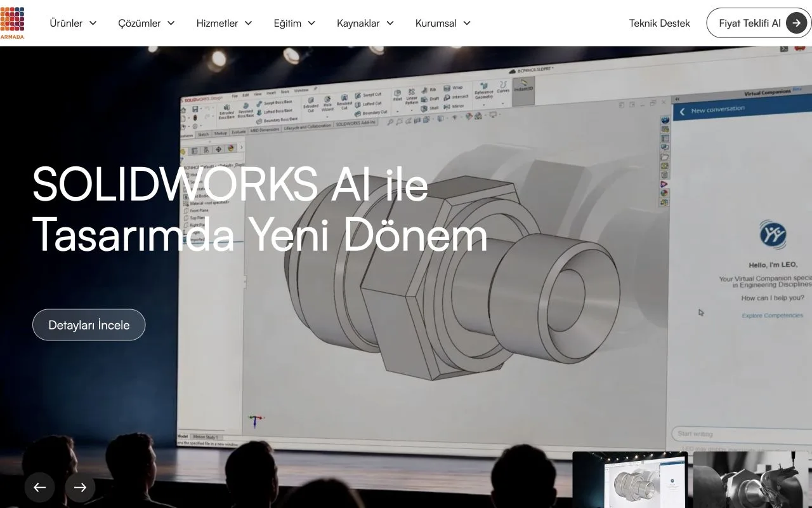Go to previous slide with left arrow
This screenshot has height=508, width=812.
(x=39, y=487)
